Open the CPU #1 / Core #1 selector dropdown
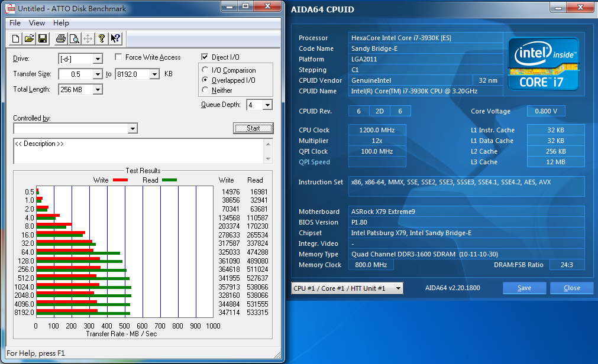Viewport: 598px width, 364px height. (398, 288)
